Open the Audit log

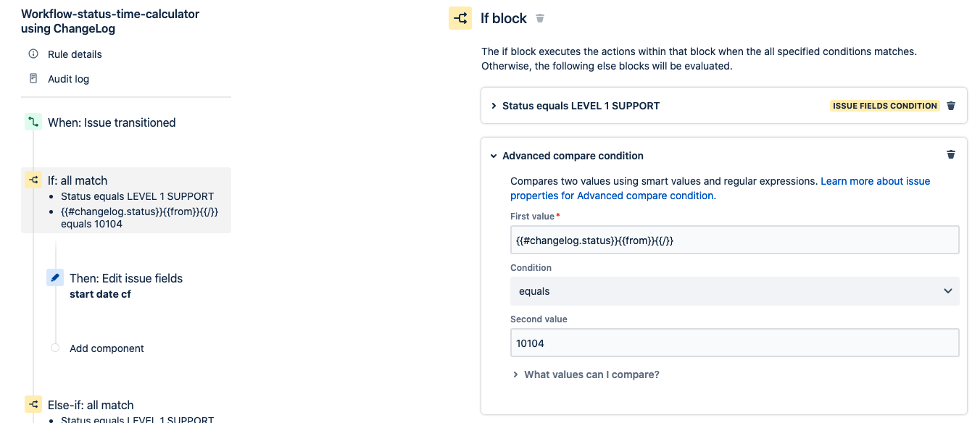pyautogui.click(x=68, y=79)
